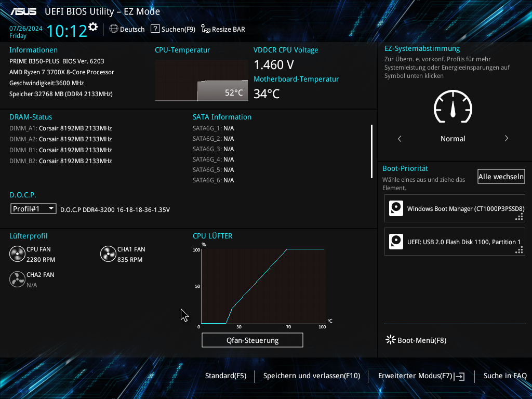This screenshot has width=532, height=399.
Task: Click SATA6G_1 N/A entry
Action: pyautogui.click(x=214, y=128)
